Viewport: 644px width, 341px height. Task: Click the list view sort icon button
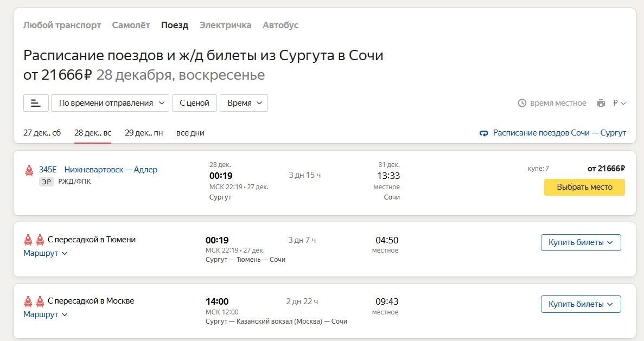[36, 103]
